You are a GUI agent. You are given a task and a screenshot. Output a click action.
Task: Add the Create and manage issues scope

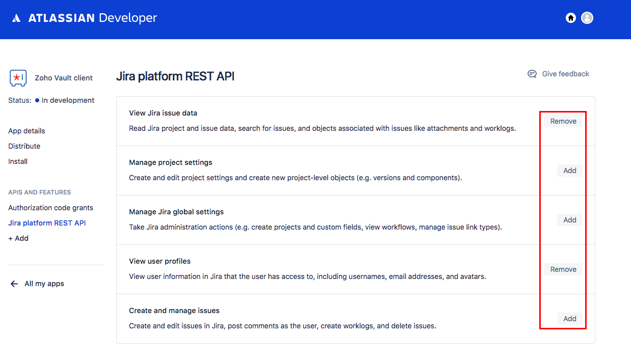(x=569, y=319)
